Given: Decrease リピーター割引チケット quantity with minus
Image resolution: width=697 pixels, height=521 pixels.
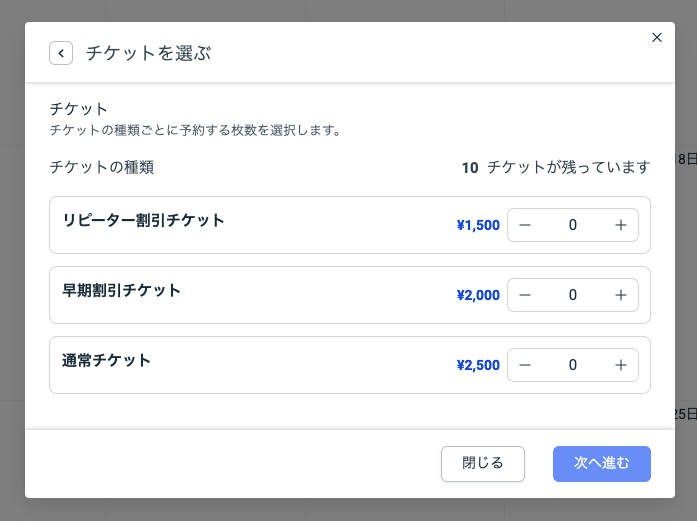Looking at the screenshot, I should coord(525,225).
